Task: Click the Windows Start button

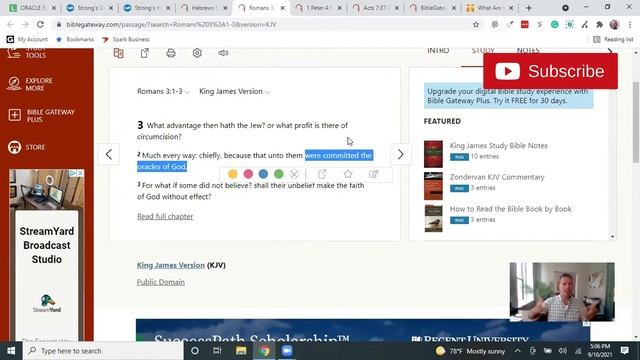Action: pos(11,351)
